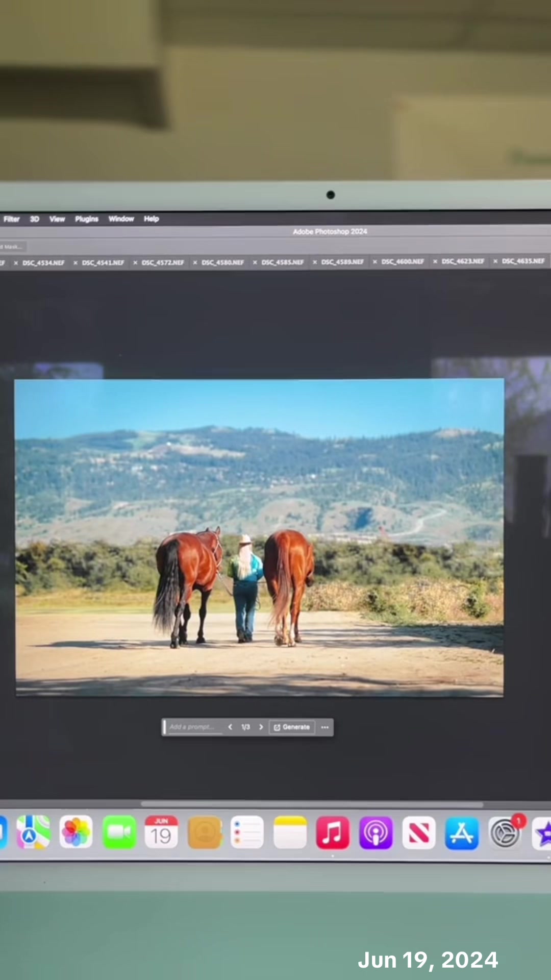Close the DSC_4572.NEF tab

(135, 263)
